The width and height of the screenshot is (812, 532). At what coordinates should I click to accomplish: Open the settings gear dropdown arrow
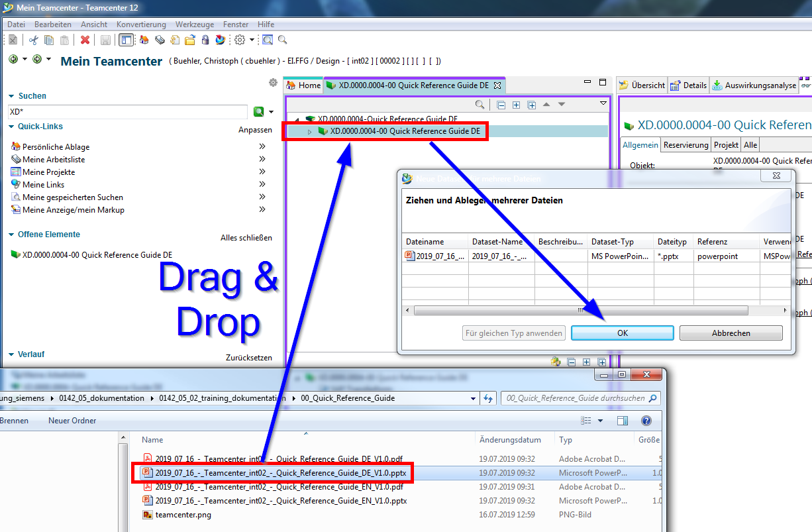click(252, 40)
